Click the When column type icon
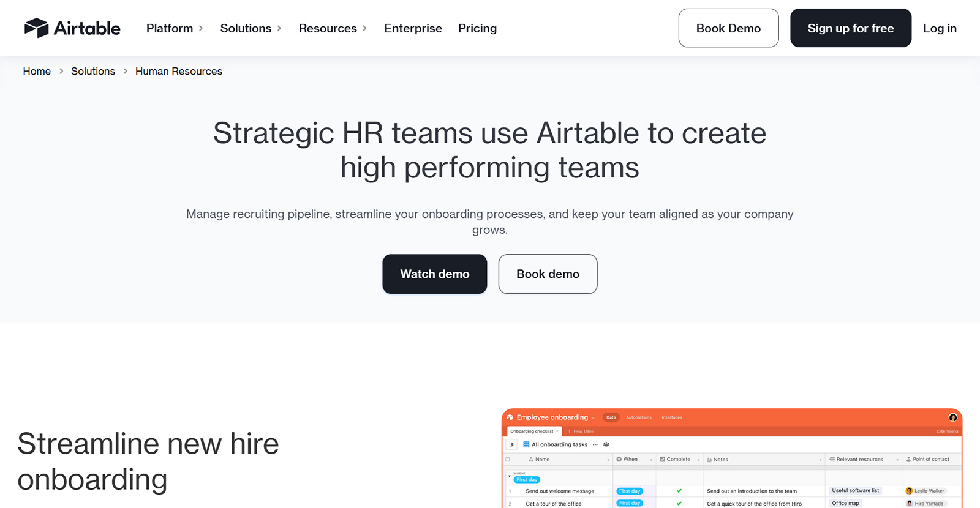980x508 pixels. 619,459
